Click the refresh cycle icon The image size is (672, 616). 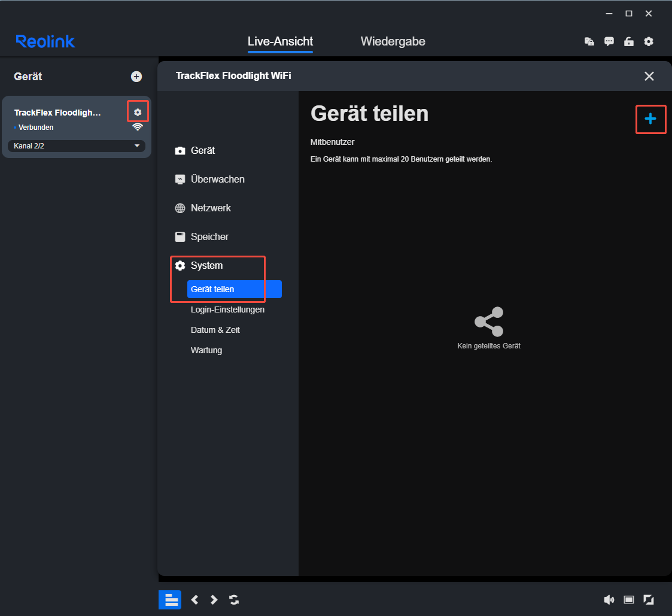click(x=234, y=600)
